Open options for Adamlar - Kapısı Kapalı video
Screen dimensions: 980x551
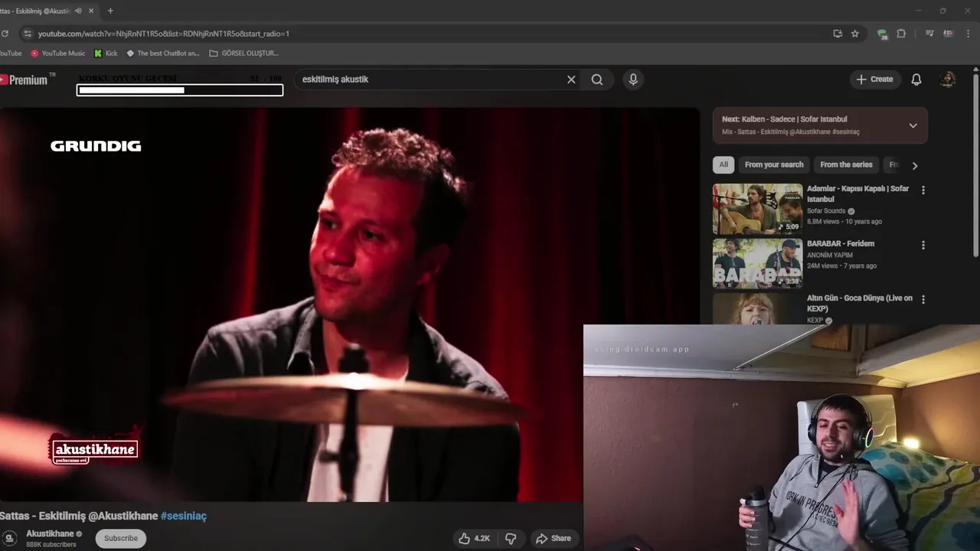coord(923,190)
